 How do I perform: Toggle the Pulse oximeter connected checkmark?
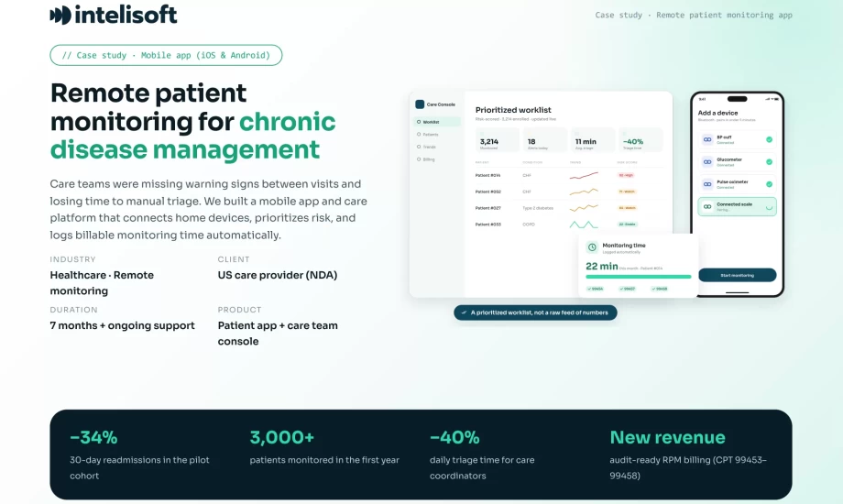[x=770, y=184]
